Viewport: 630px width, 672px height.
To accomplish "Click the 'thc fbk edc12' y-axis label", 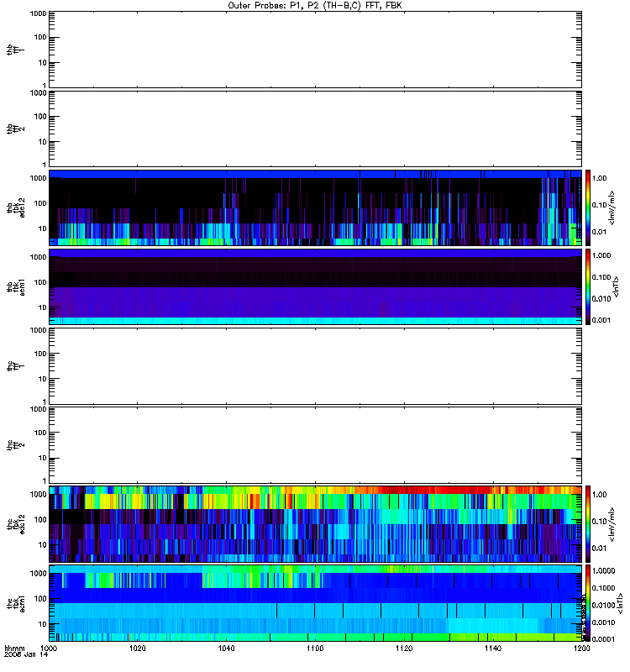I will (x=15, y=523).
